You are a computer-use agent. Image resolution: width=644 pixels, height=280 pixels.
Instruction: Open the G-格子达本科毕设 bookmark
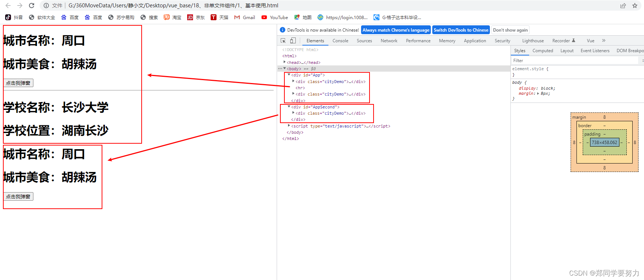397,17
